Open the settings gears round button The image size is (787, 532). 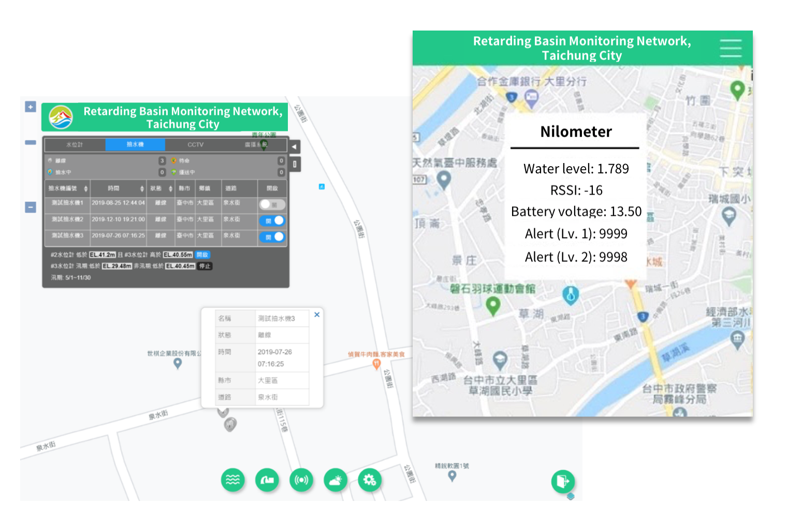tap(370, 480)
